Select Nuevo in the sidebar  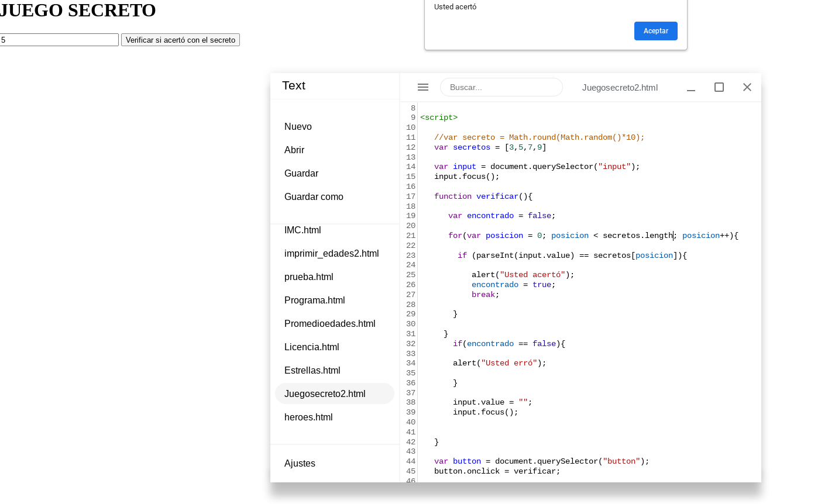tap(298, 126)
